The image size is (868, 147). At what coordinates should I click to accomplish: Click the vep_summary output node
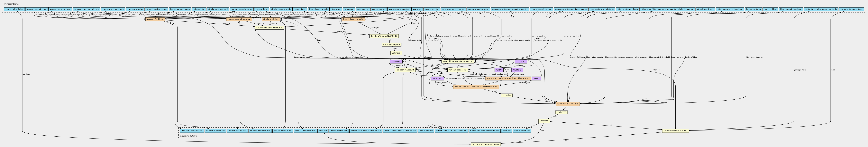click(x=426, y=130)
